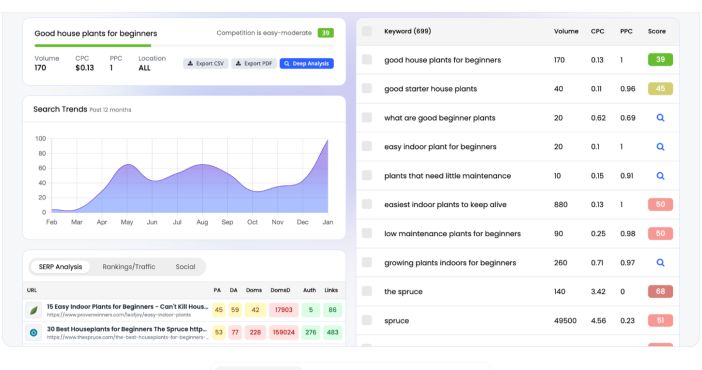
Task: Click the 'low maintenance plants for beginners' keyword
Action: pos(452,234)
